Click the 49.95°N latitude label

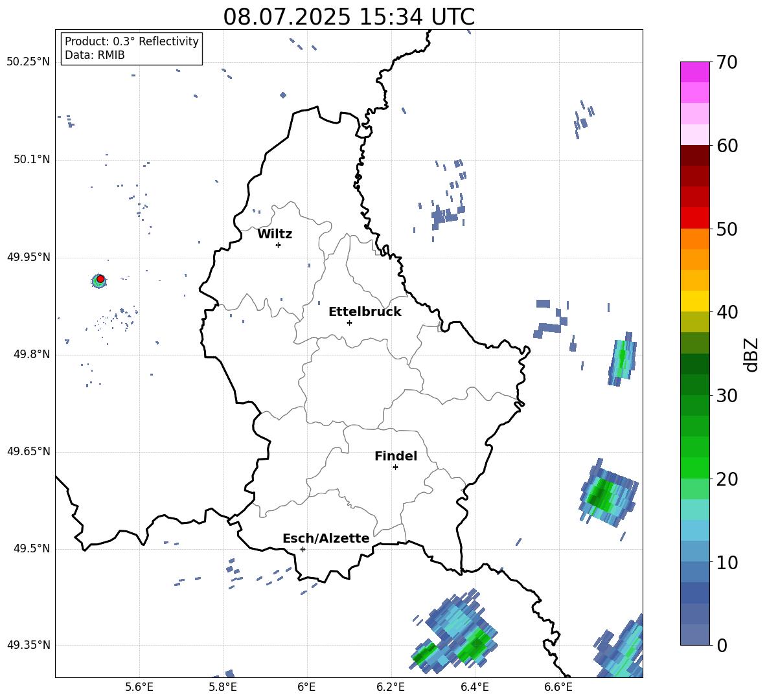coord(29,257)
